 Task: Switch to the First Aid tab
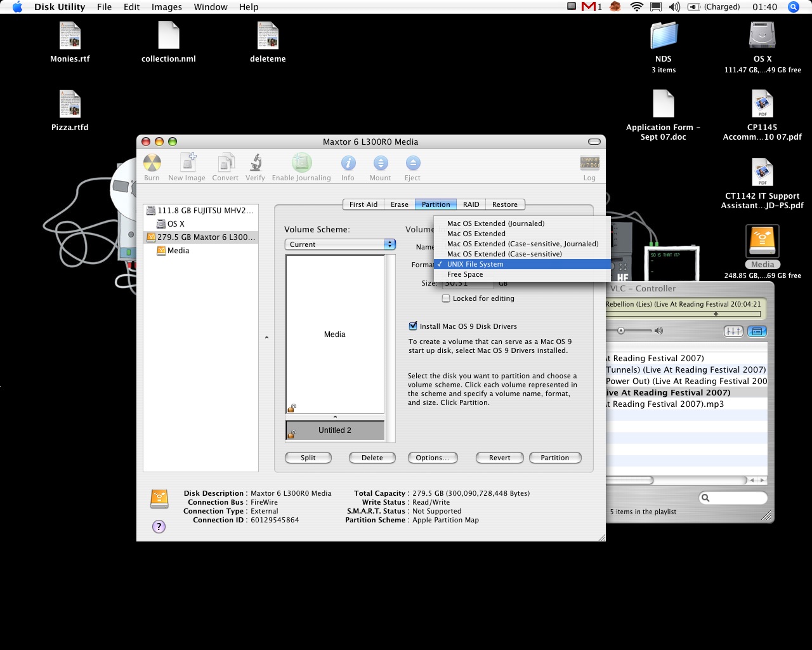[363, 204]
